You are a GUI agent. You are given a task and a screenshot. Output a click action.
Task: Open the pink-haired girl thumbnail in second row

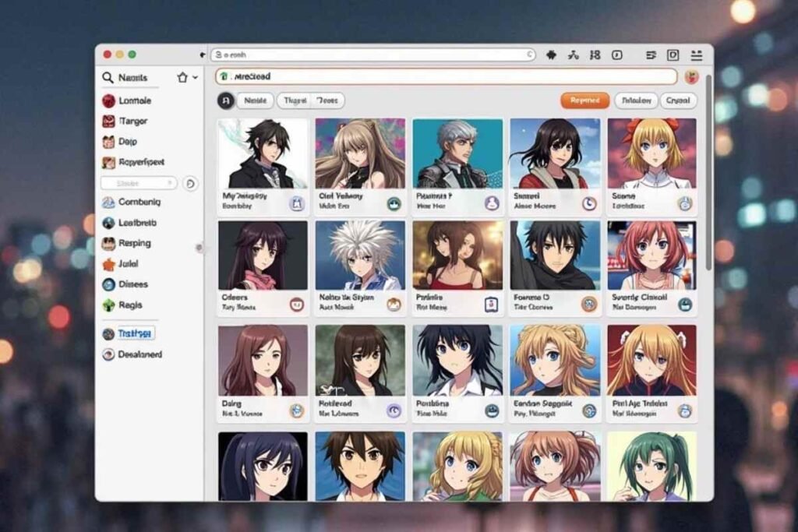(651, 255)
